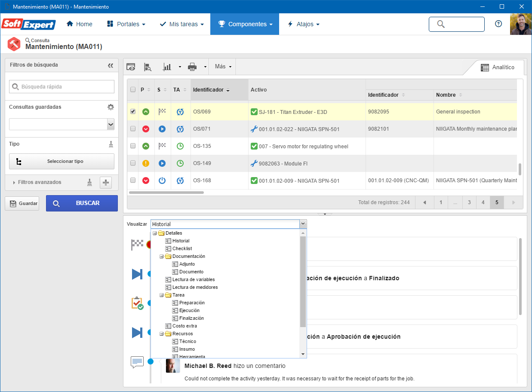Open the print dropdown arrow
The width and height of the screenshot is (532, 392).
(x=205, y=67)
